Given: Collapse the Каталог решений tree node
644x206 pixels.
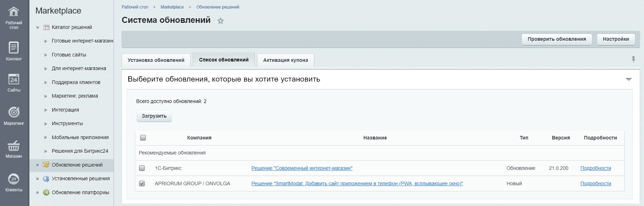Looking at the screenshot, I should click(x=38, y=28).
